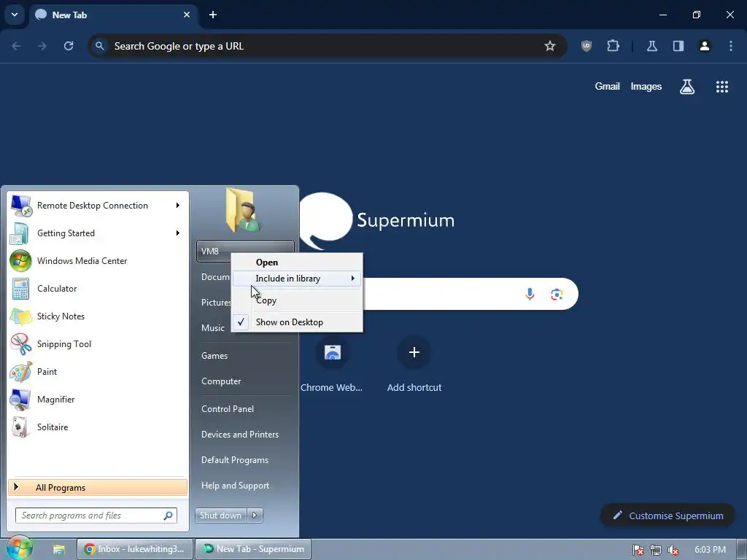Switch to New Tab - Supermium taskbar button

[253, 549]
